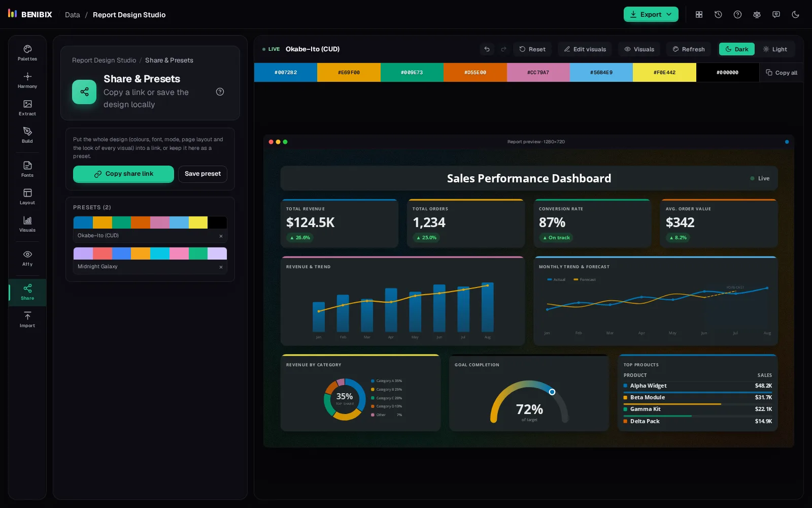Click the Save preset button
812x508 pixels.
pyautogui.click(x=202, y=174)
